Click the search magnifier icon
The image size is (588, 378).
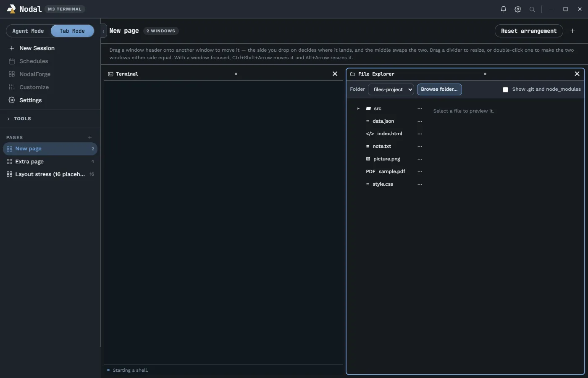pos(532,9)
